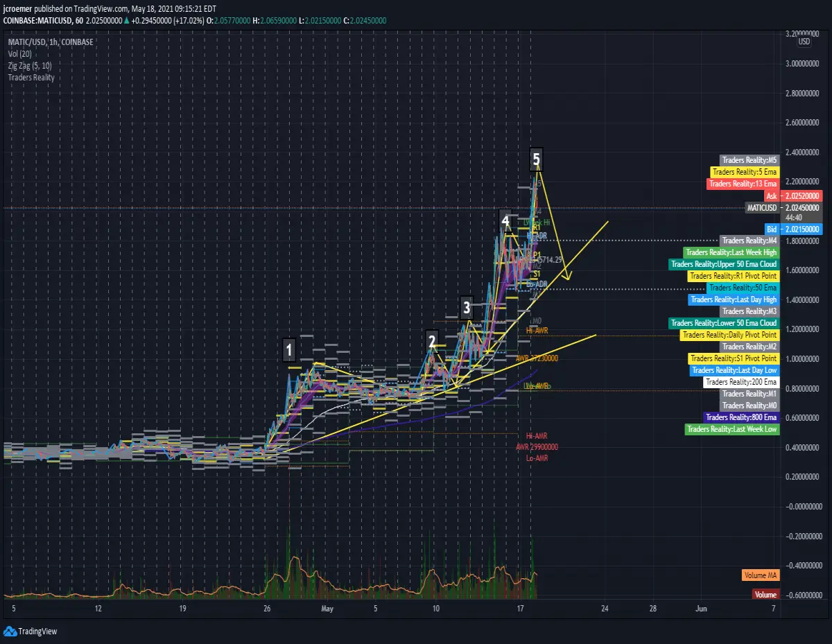Click the May label on the time axis
This screenshot has height=644, width=832.
pos(328,609)
